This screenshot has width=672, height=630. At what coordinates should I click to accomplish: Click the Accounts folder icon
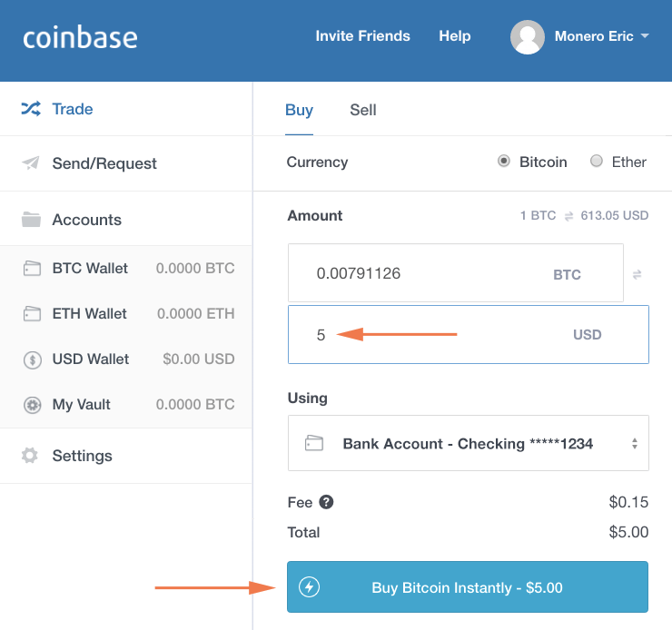point(31,220)
